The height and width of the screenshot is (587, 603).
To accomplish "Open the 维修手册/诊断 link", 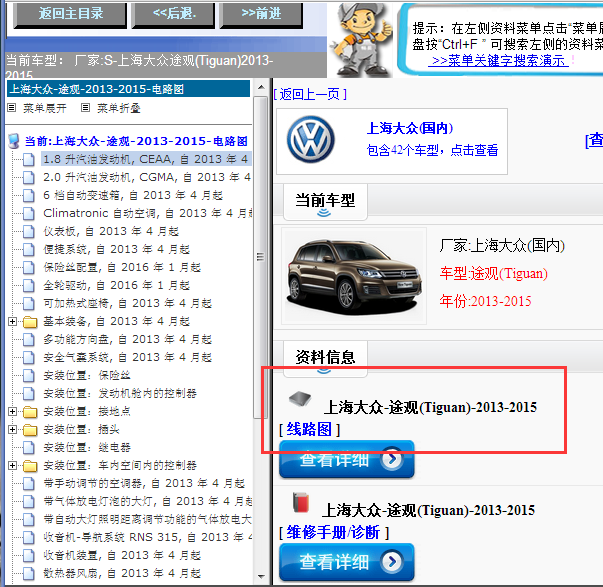I will pos(333,533).
